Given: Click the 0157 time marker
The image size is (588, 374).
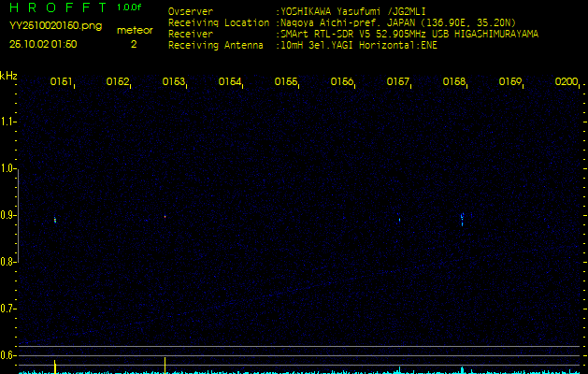Looking at the screenshot, I should point(398,81).
